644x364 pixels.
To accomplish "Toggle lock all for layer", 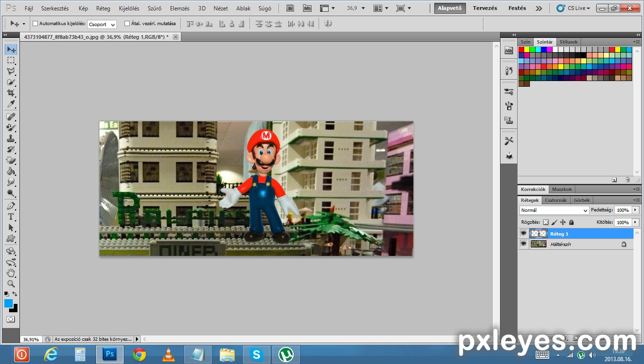I will pyautogui.click(x=571, y=222).
